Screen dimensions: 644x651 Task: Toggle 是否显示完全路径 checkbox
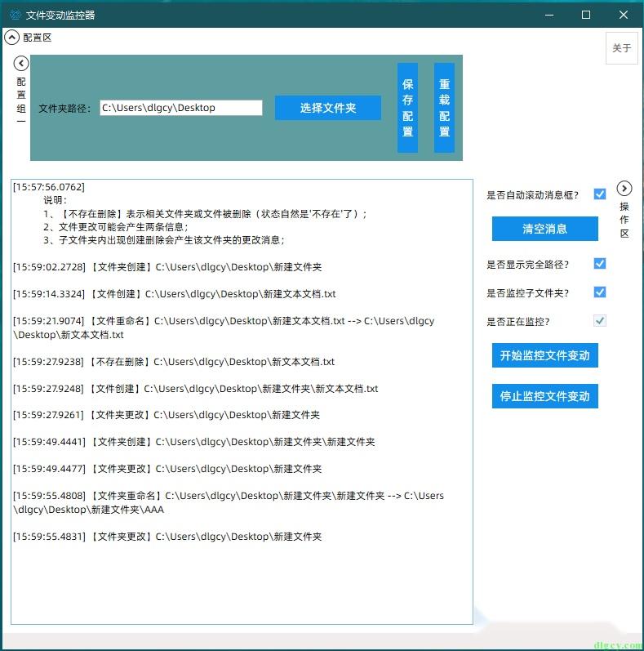coord(600,264)
